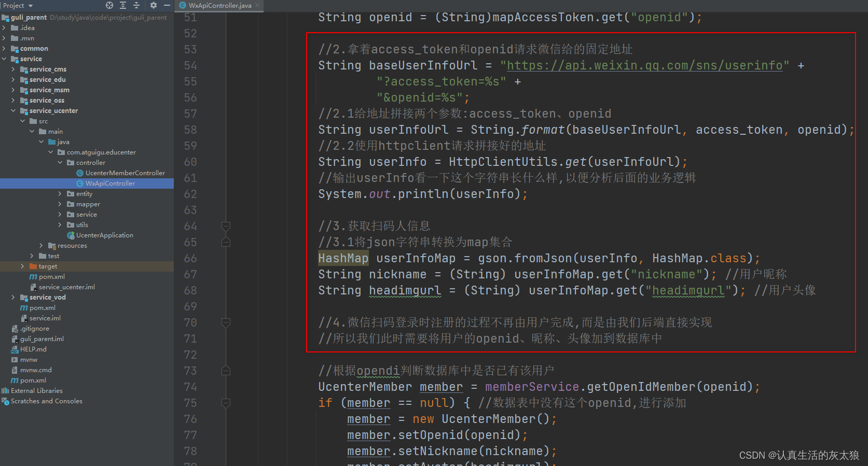Expand the mapper package
868x466 pixels.
coord(60,204)
